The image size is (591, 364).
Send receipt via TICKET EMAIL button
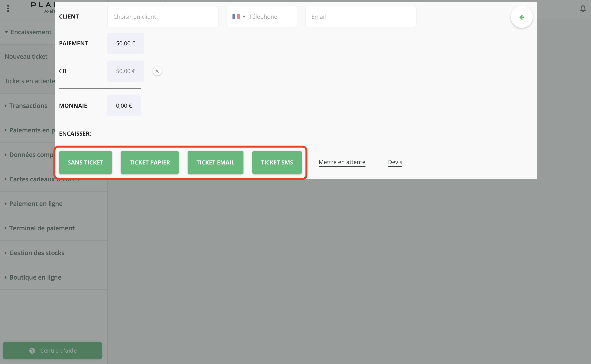click(x=215, y=162)
